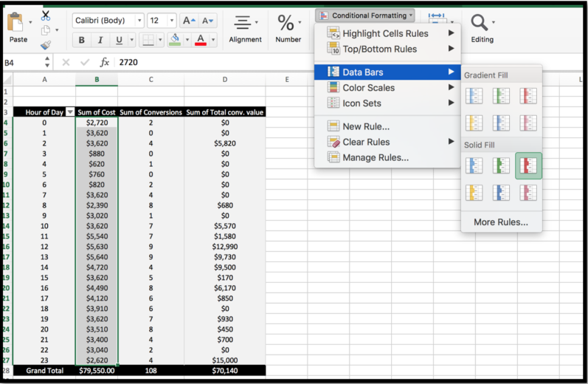
Task: Open the Icon Sets submenu
Action: tap(387, 103)
